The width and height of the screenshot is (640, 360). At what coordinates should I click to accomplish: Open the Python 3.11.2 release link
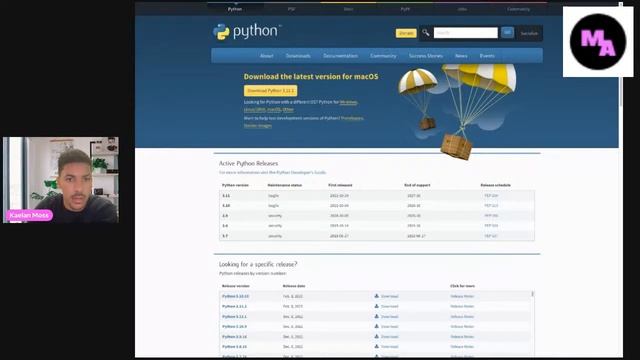[234, 307]
